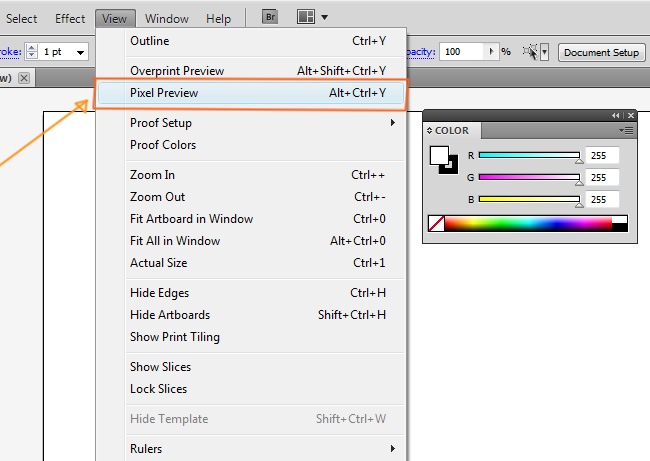Open the Color panel flyout menu
Image resolution: width=650 pixels, height=461 pixels.
pos(627,130)
